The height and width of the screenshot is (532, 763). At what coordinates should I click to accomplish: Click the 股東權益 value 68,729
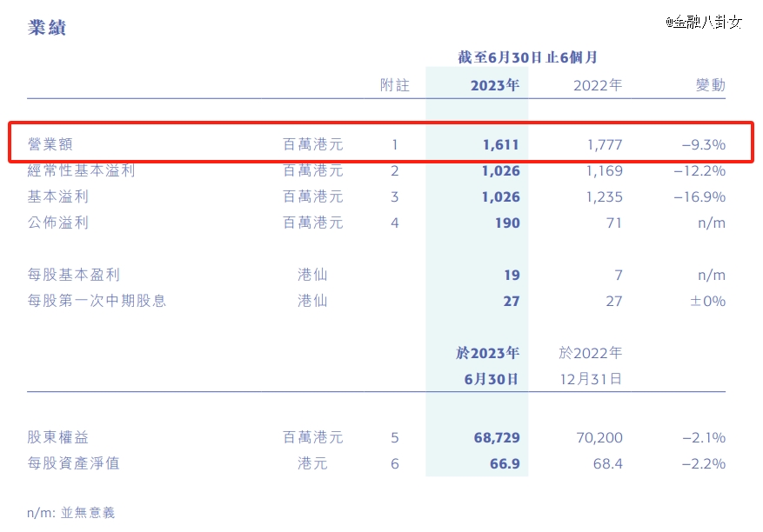[499, 437]
